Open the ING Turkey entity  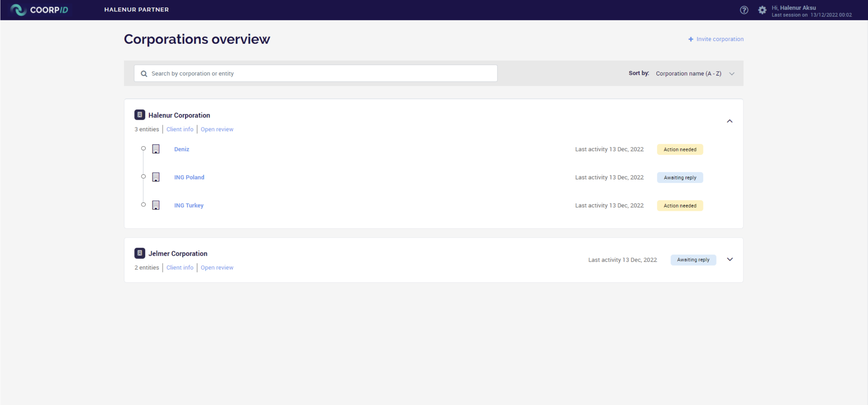pyautogui.click(x=189, y=205)
